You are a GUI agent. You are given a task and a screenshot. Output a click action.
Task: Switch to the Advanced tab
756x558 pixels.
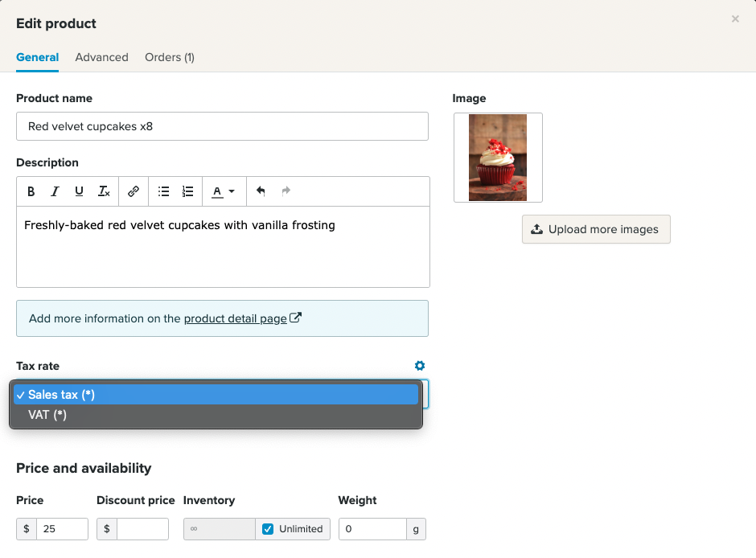tap(101, 57)
